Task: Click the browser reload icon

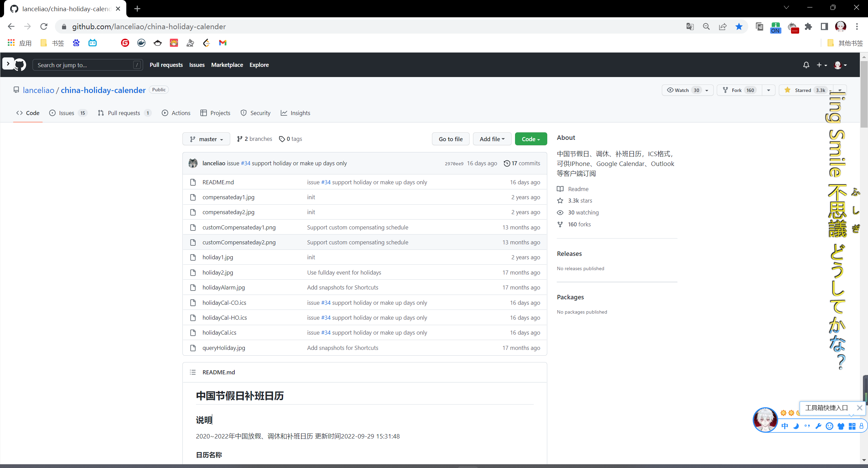Action: point(44,26)
